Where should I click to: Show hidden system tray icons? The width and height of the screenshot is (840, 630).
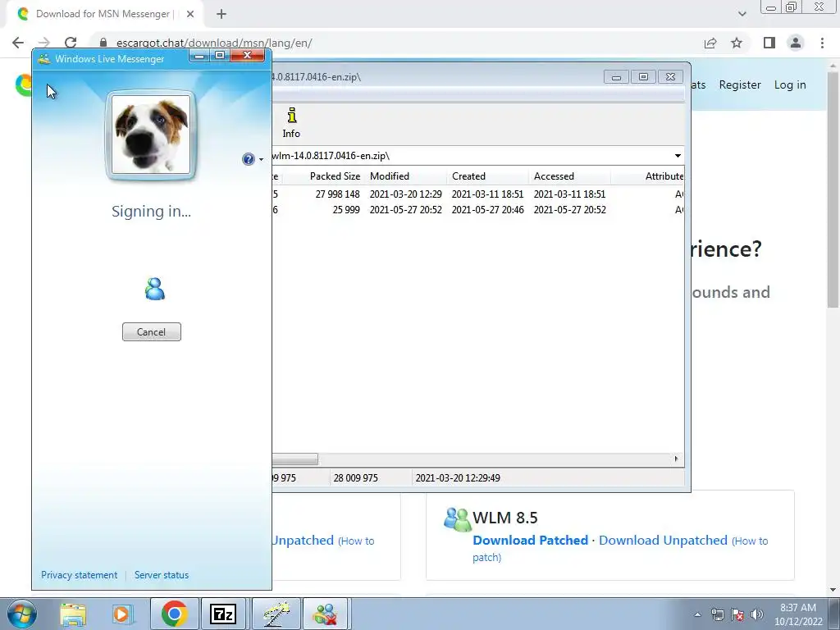click(x=697, y=614)
